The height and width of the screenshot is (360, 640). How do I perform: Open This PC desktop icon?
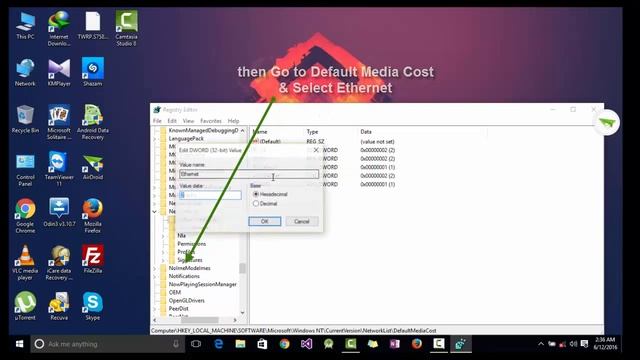[x=25, y=26]
